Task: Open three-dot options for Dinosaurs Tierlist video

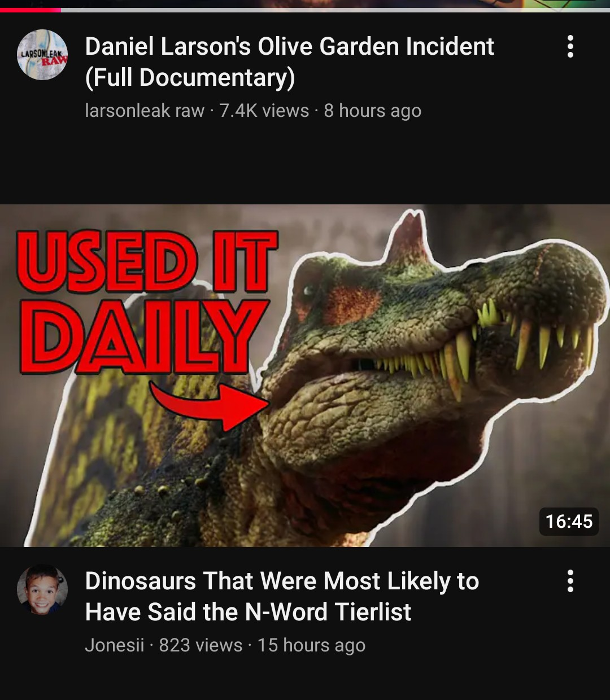Action: coord(570,581)
